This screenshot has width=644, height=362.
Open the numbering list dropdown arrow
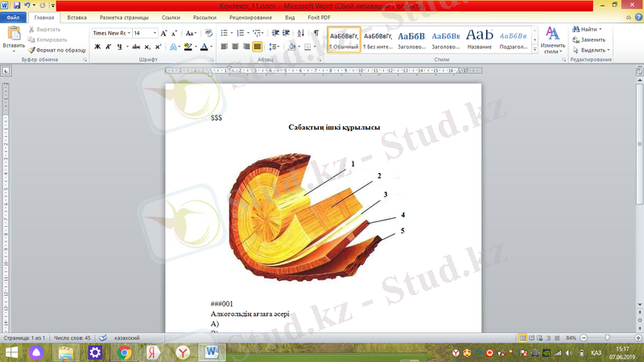[x=248, y=33]
